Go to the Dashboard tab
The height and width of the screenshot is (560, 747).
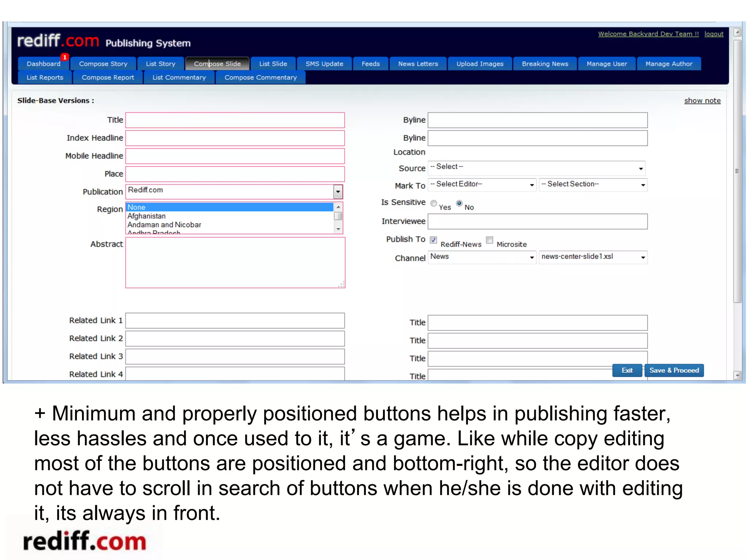tap(43, 64)
